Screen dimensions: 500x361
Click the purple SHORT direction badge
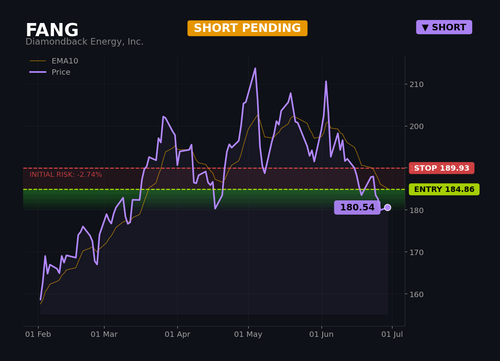coord(444,27)
